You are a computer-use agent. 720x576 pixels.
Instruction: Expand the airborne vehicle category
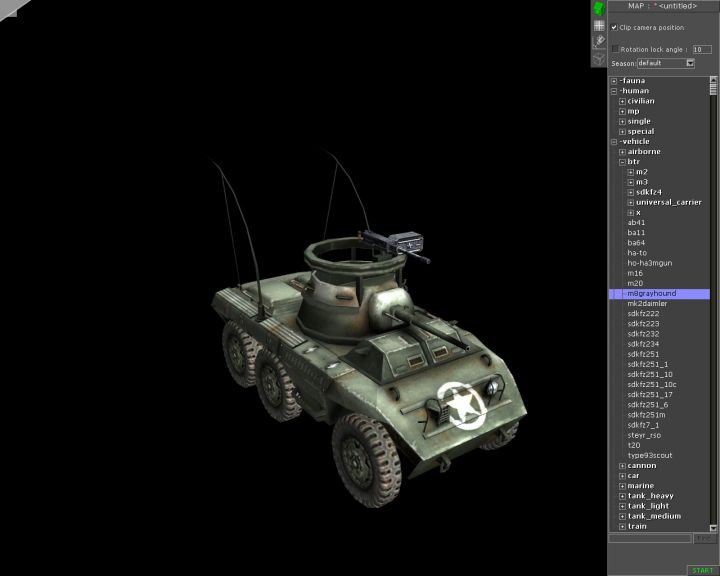point(622,152)
